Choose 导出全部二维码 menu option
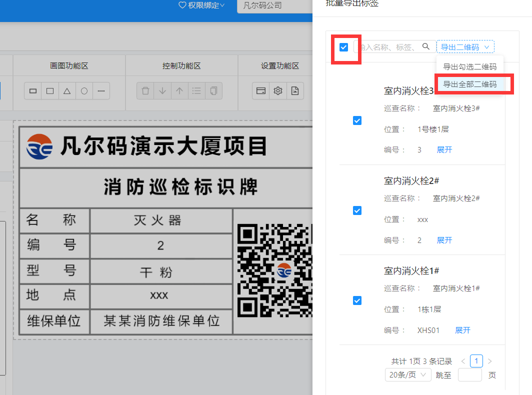This screenshot has width=532, height=395. pos(470,84)
